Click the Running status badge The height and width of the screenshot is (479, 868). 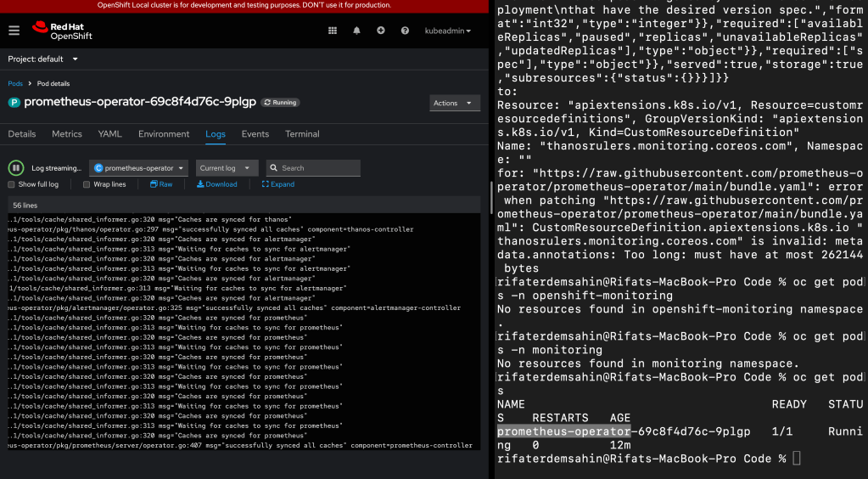coord(280,102)
